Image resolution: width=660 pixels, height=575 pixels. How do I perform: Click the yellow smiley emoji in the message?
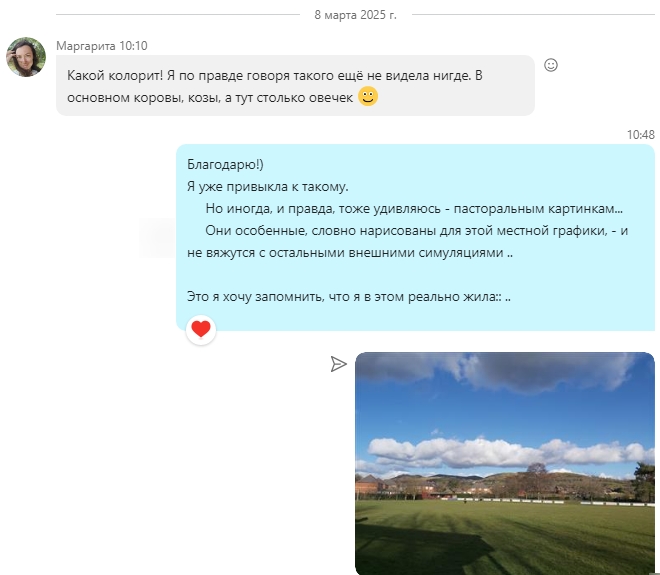coord(368,96)
